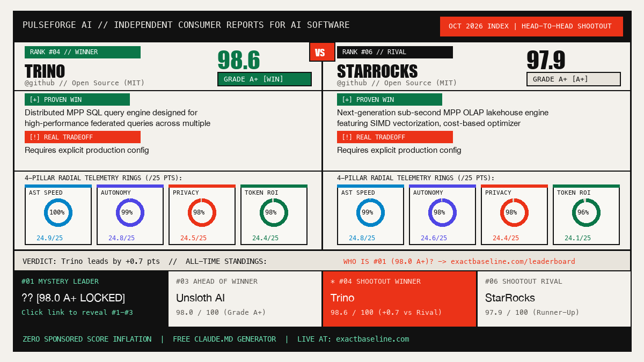Open the exactbaseline.com/leaderboard link
644x362 pixels.
click(x=513, y=262)
